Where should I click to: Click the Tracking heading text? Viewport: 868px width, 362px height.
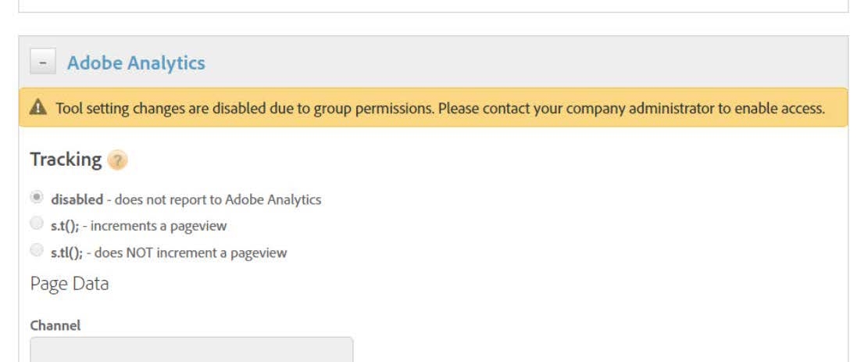tap(66, 159)
